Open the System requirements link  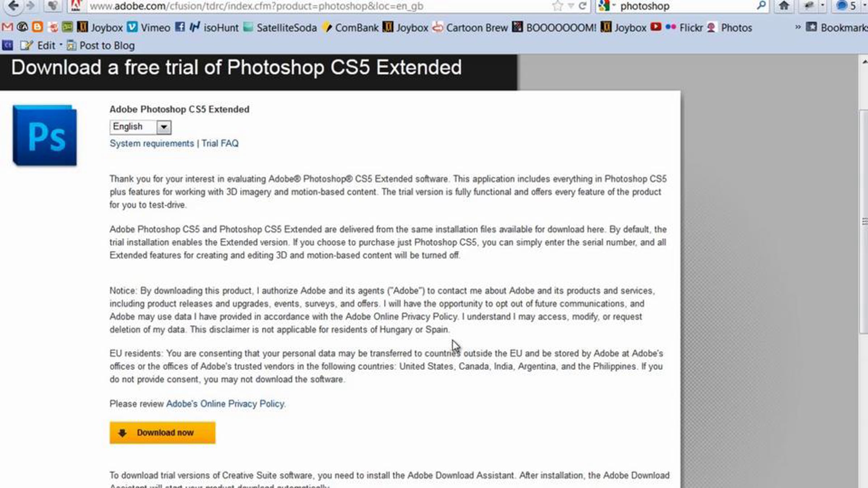coord(152,144)
